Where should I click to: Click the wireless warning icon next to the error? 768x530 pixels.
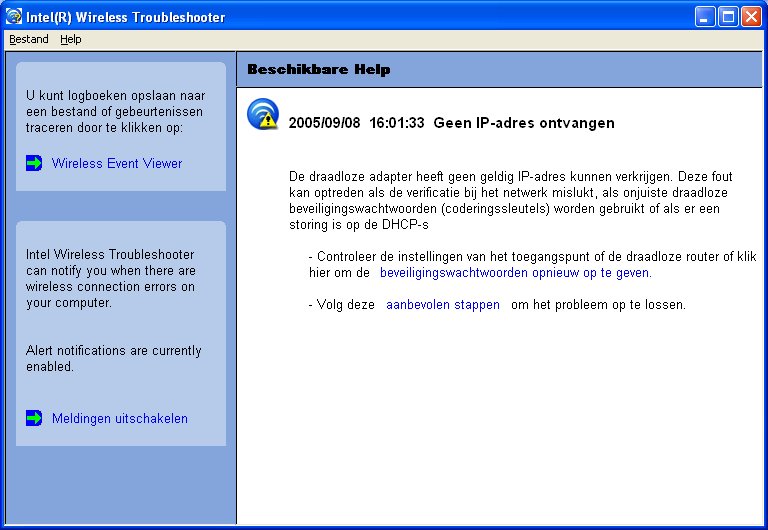click(263, 114)
